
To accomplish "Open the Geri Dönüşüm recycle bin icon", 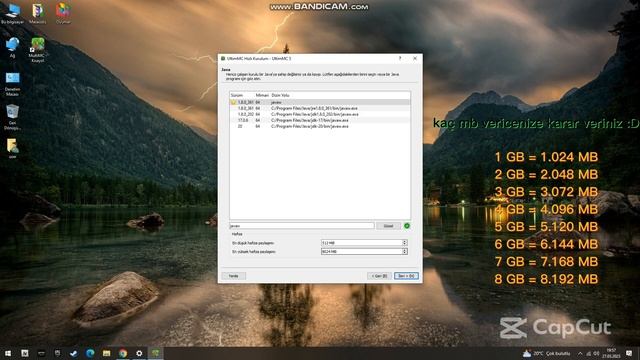I will pos(13,117).
